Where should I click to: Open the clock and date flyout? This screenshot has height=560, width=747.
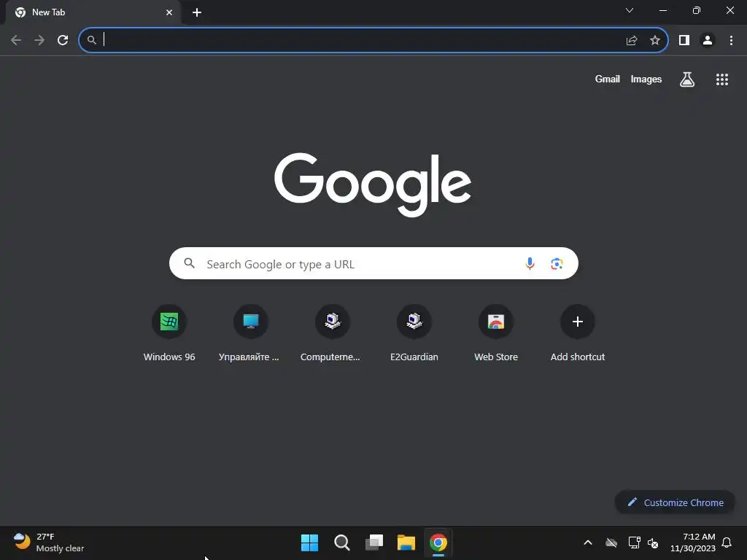[692, 542]
